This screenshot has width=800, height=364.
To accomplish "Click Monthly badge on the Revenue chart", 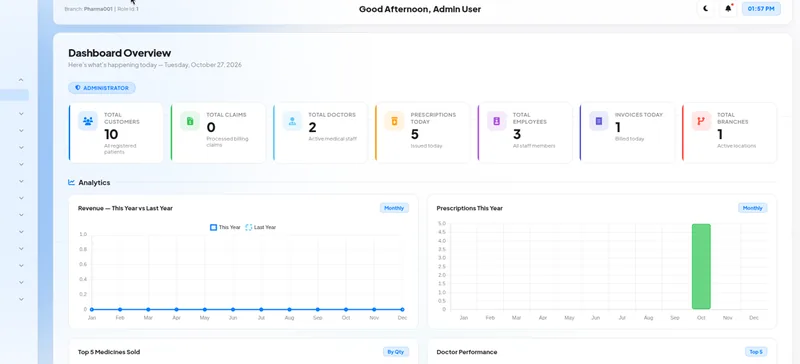I will point(394,208).
